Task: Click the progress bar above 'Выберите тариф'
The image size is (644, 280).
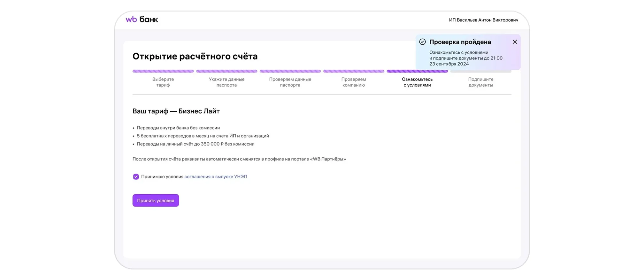Action: coord(163,71)
